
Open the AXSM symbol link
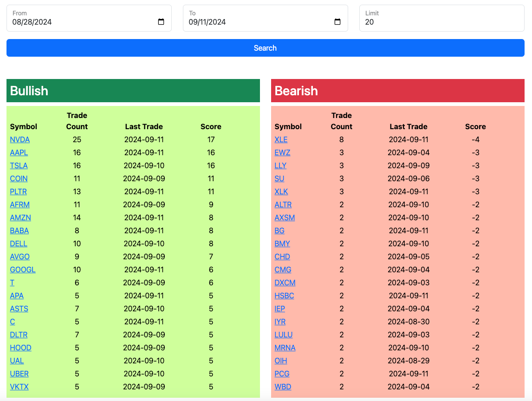pos(285,217)
